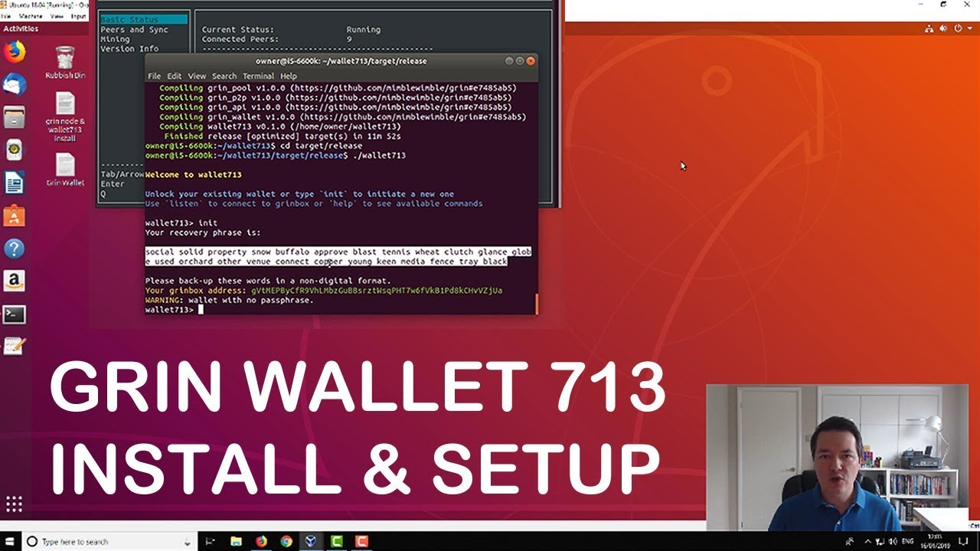Open the Terminal menu in terminal

(x=258, y=76)
